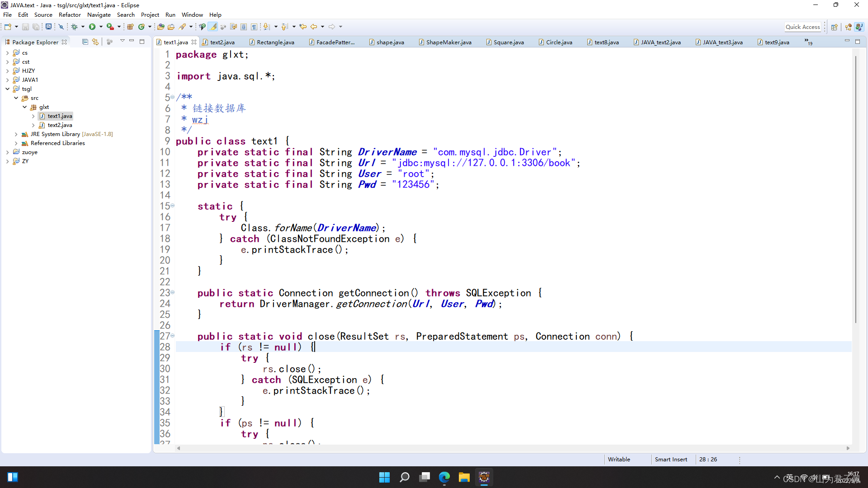Select text2.java in Package Explorer
This screenshot has width=868, height=488.
click(x=60, y=125)
